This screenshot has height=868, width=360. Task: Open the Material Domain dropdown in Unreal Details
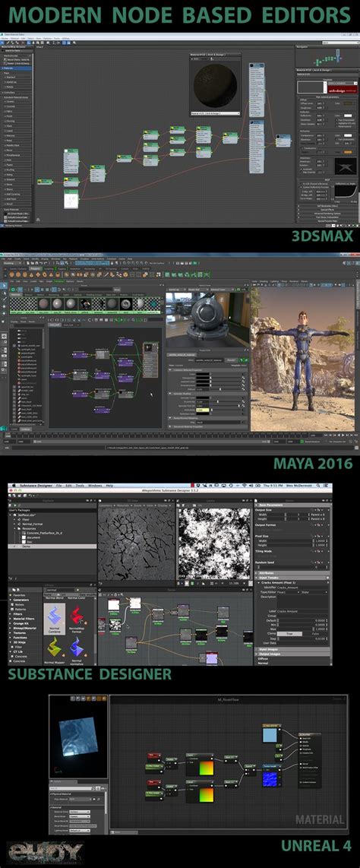(x=81, y=812)
